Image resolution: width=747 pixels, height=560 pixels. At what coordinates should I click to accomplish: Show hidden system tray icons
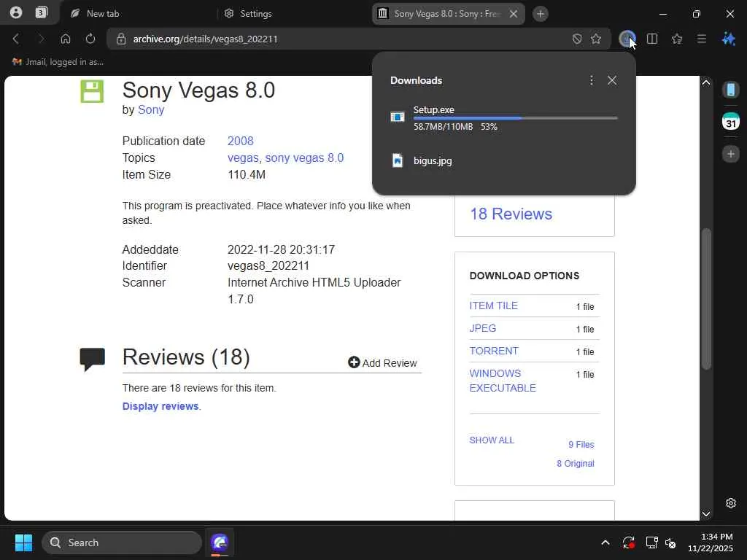(x=605, y=542)
